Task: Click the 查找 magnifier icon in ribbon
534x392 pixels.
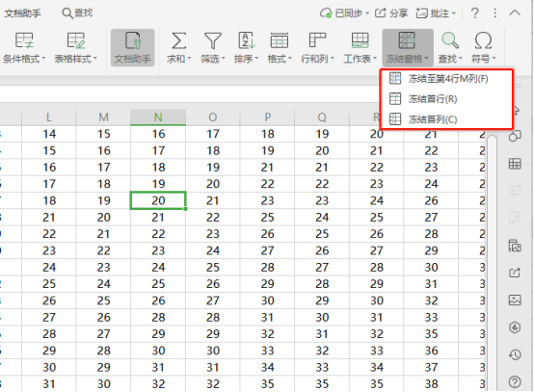Action: [x=450, y=40]
